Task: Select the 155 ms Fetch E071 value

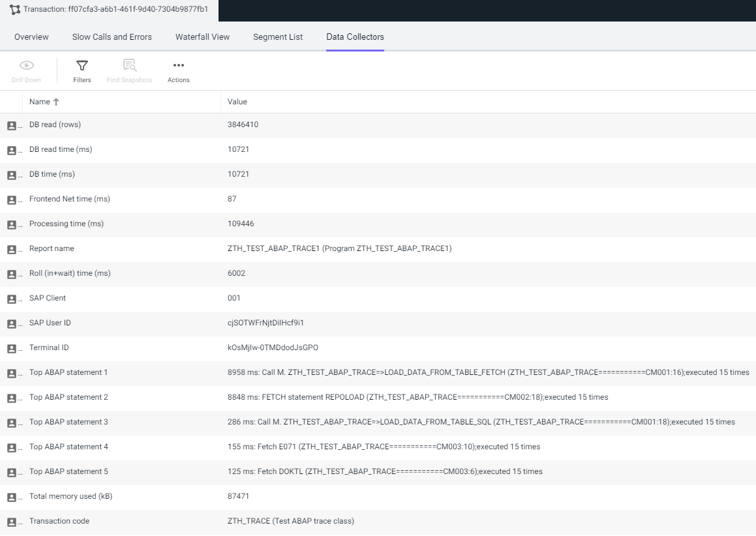Action: click(x=384, y=447)
